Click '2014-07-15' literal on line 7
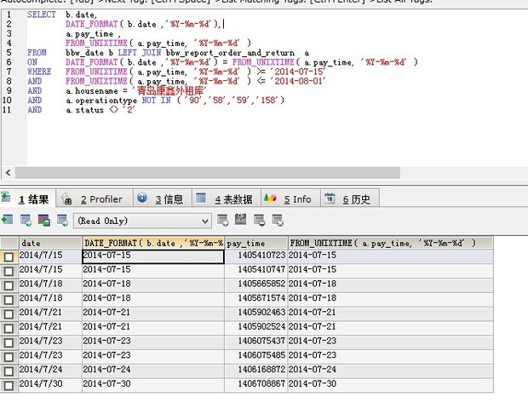The image size is (528, 420). click(x=298, y=72)
